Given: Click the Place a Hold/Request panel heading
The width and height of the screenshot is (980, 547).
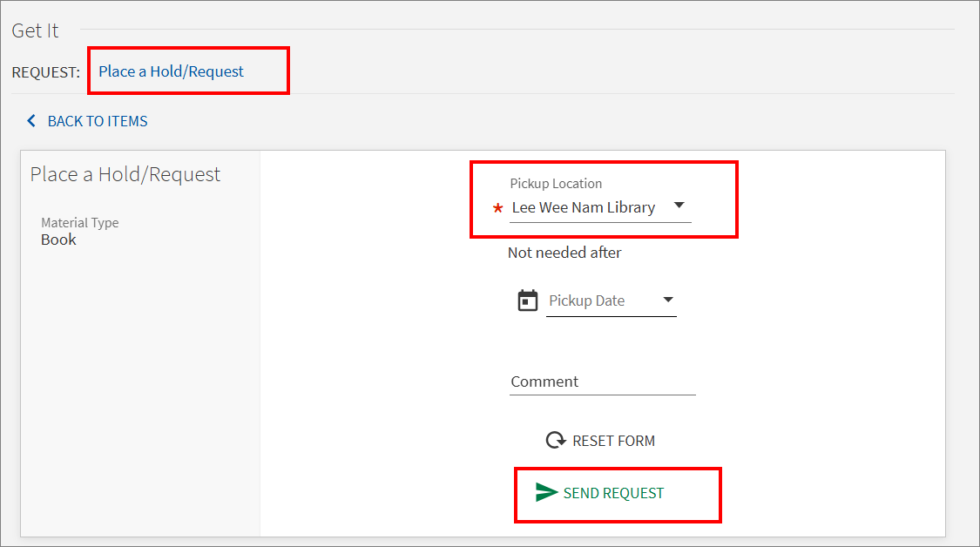Looking at the screenshot, I should (x=125, y=174).
